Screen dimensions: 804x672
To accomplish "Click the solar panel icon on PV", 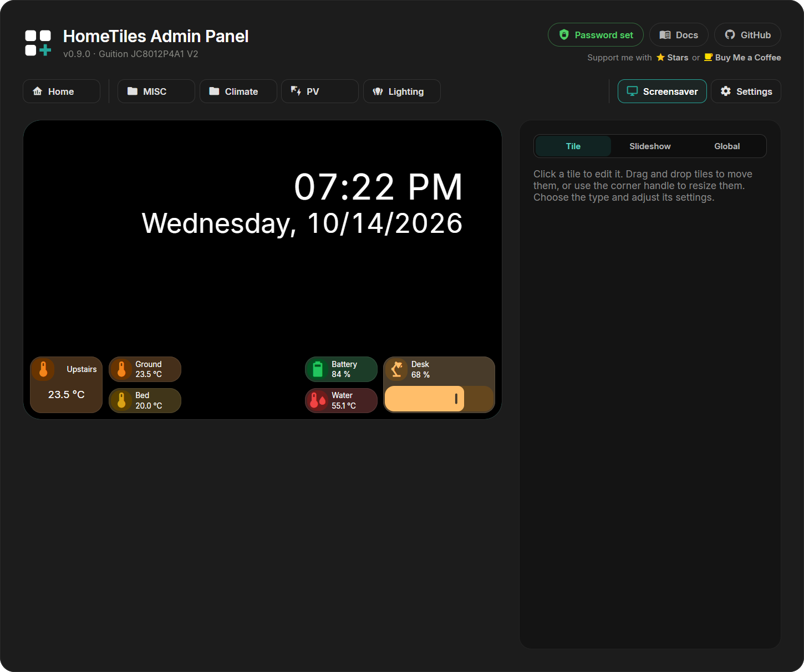I will (296, 91).
